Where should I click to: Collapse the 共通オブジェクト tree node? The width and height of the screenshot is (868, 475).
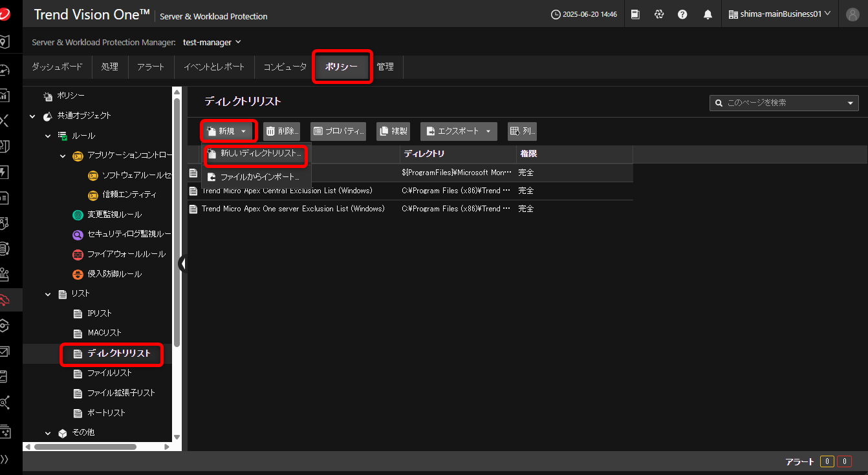pyautogui.click(x=32, y=116)
